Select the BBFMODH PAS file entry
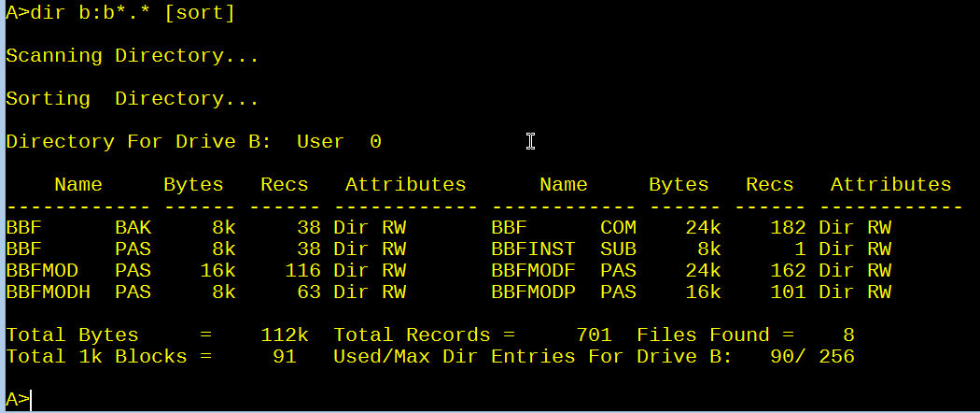The width and height of the screenshot is (980, 413). pyautogui.click(x=77, y=292)
